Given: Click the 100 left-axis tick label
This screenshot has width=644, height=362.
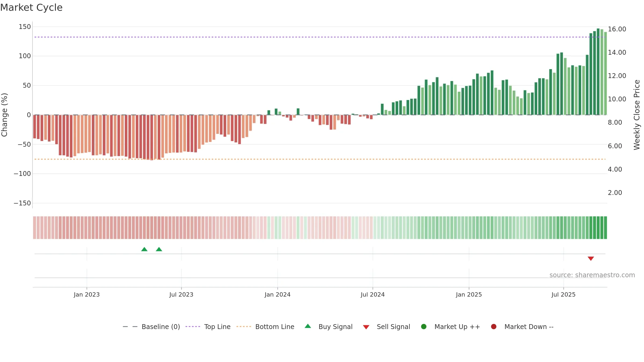Looking at the screenshot, I should 25,56.
